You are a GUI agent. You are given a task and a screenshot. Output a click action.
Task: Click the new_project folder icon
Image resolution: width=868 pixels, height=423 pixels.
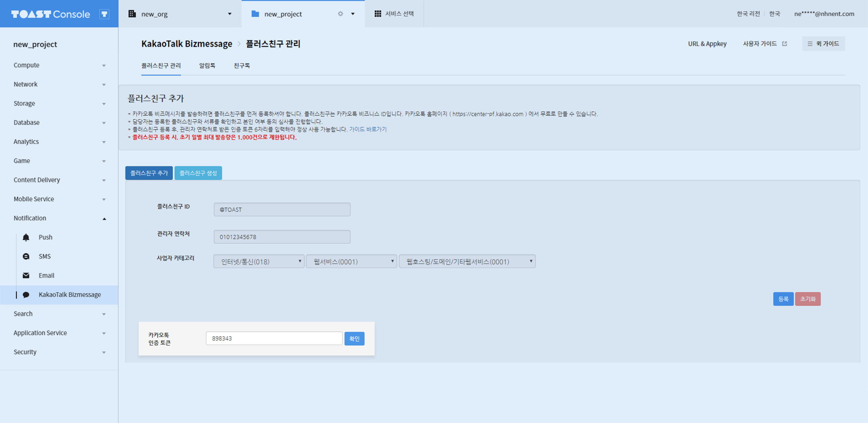(x=255, y=14)
